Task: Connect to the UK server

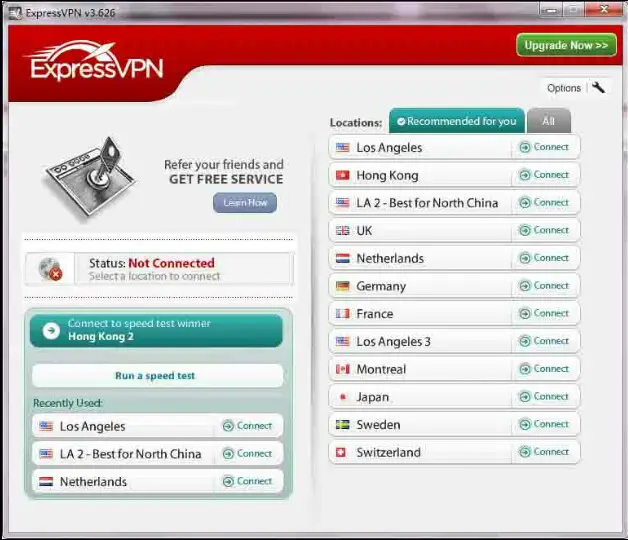Action: [x=544, y=230]
